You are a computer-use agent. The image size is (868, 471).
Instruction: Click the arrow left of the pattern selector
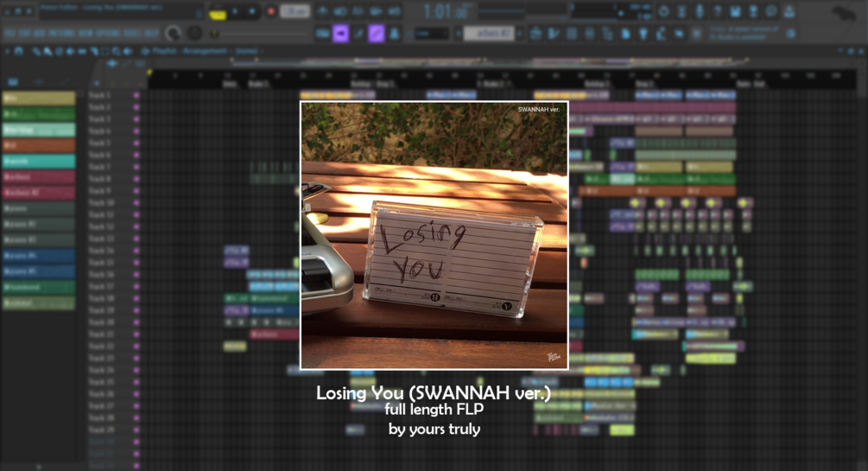point(458,34)
